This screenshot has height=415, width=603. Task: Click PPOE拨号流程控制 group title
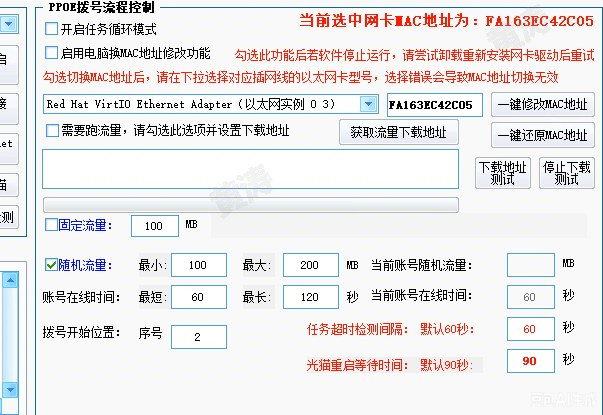click(102, 7)
